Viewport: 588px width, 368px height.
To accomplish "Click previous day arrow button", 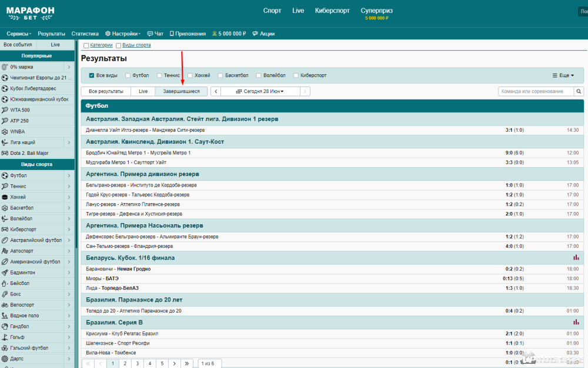I will (216, 91).
